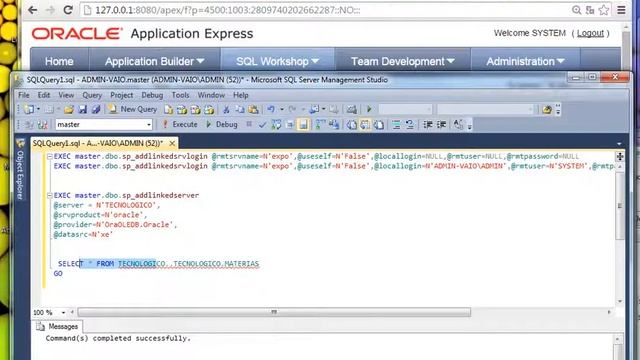Open the Edit menu
640x360 pixels.
pos(44,95)
